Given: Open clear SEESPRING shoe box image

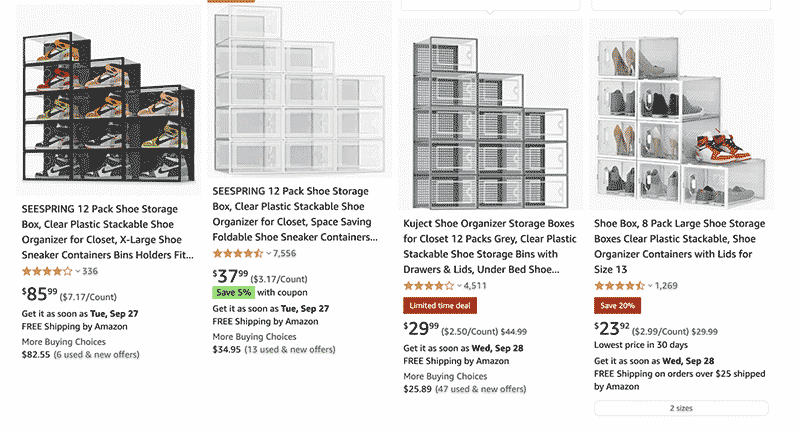Looking at the screenshot, I should (297, 95).
